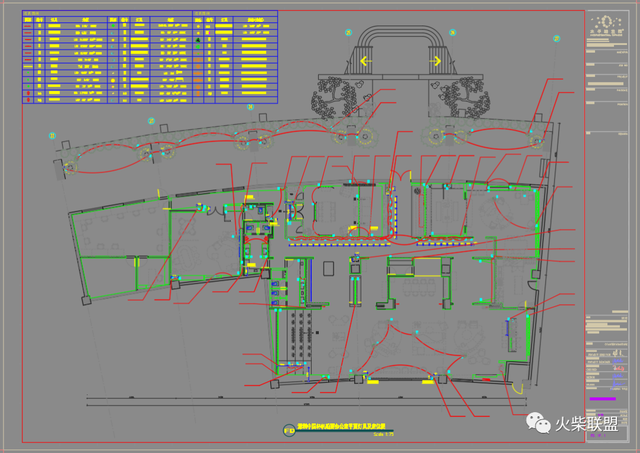The width and height of the screenshot is (640, 453).
Task: Pick the left tree symbol beside the entrance
Action: coord(338,97)
